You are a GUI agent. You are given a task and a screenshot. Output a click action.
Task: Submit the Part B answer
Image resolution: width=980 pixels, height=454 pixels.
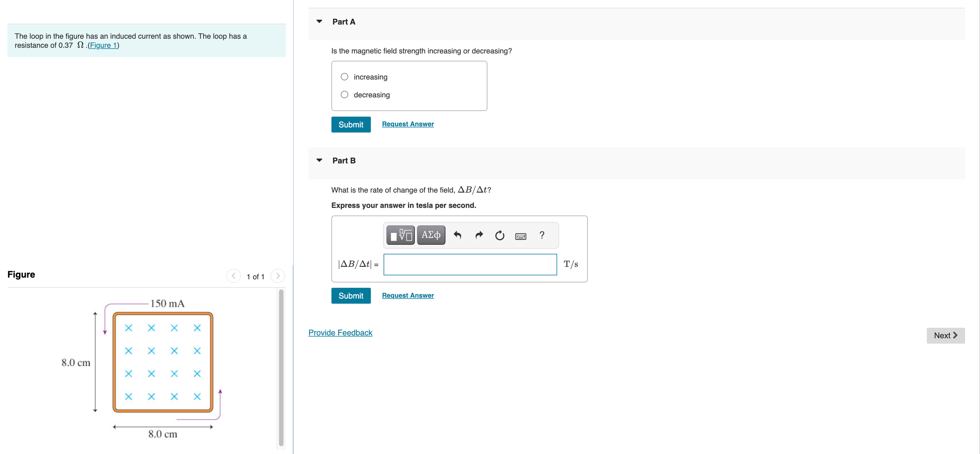point(350,296)
